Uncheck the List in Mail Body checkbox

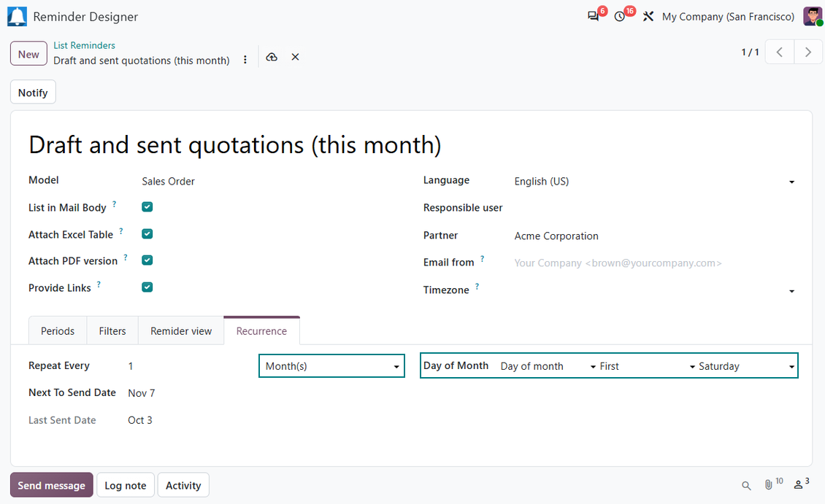(147, 207)
